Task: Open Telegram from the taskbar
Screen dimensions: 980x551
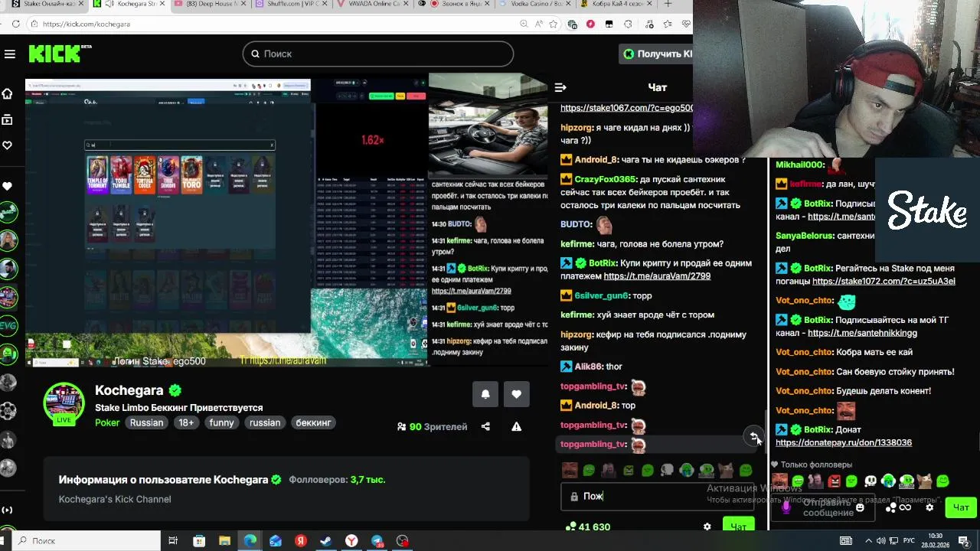Action: [x=377, y=541]
